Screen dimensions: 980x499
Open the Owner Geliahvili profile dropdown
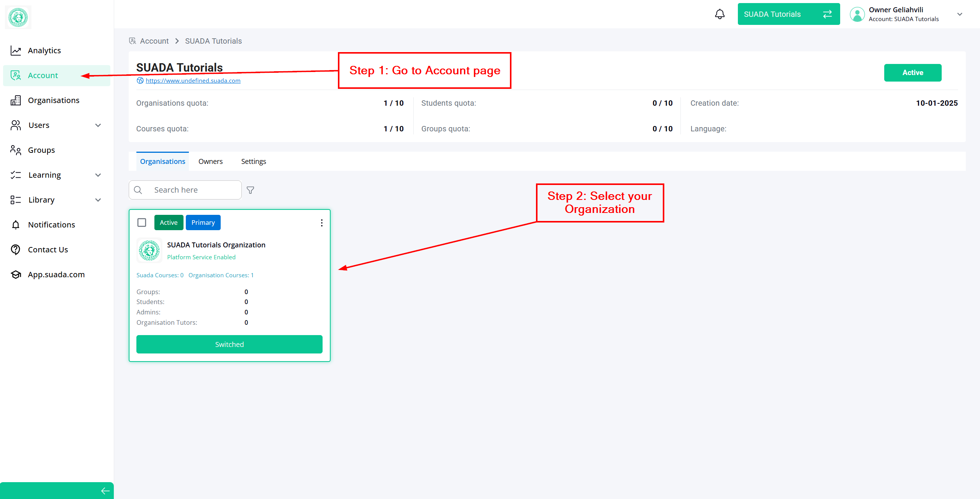(959, 14)
